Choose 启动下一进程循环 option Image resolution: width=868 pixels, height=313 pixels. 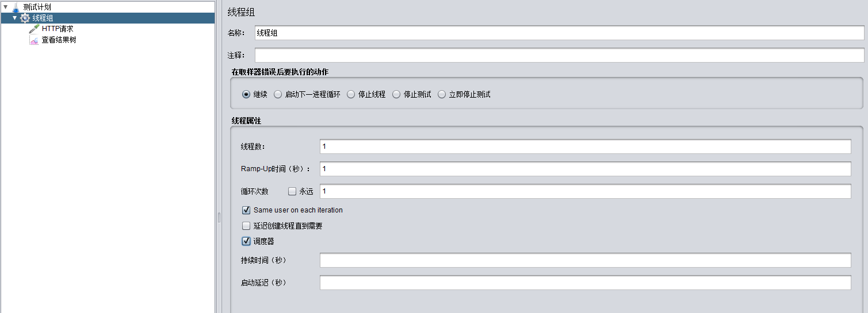coord(278,95)
